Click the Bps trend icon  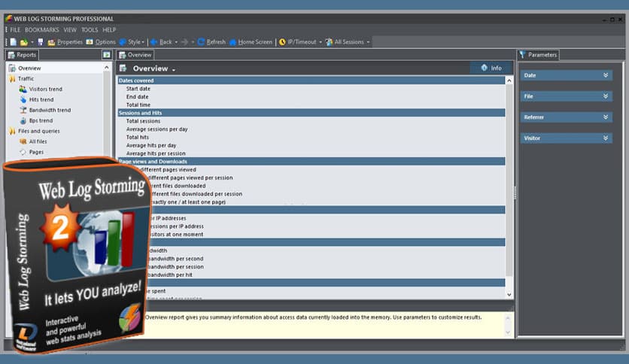pos(23,120)
